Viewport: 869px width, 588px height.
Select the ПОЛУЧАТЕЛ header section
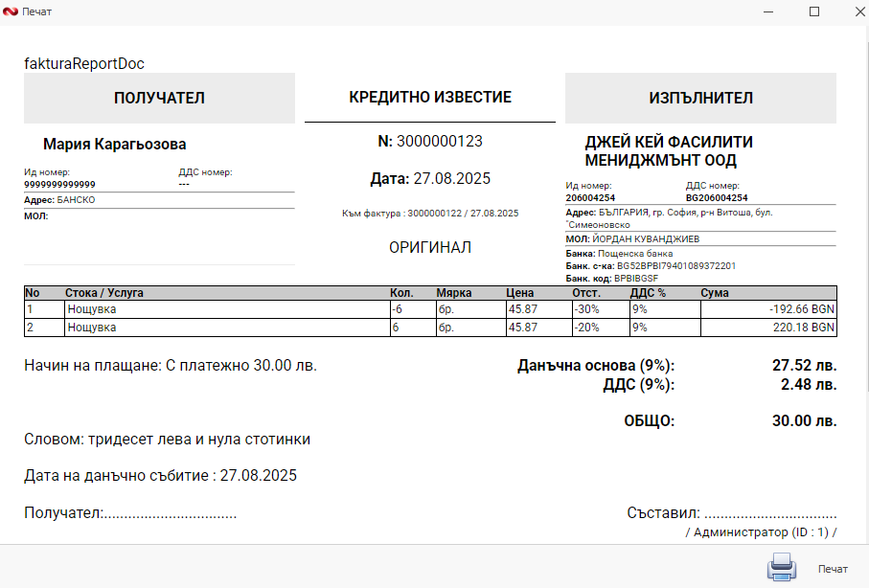159,97
